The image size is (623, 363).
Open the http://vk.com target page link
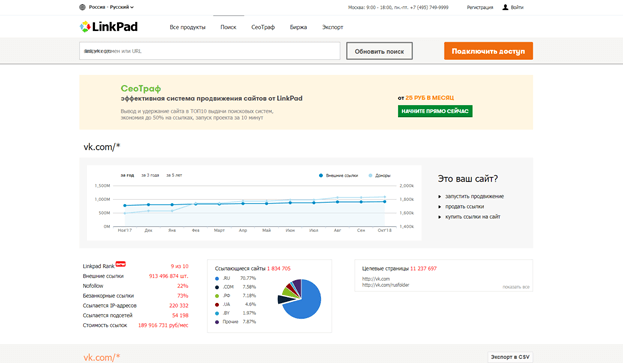pyautogui.click(x=376, y=279)
